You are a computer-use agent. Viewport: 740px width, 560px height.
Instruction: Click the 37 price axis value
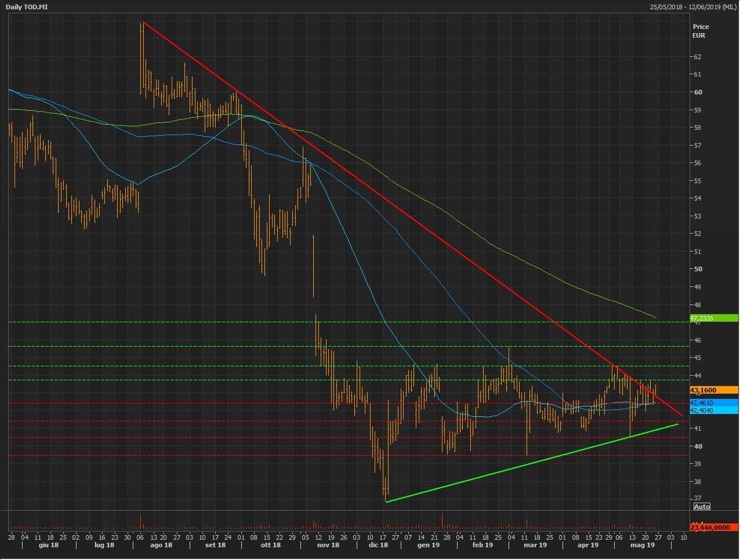[698, 499]
